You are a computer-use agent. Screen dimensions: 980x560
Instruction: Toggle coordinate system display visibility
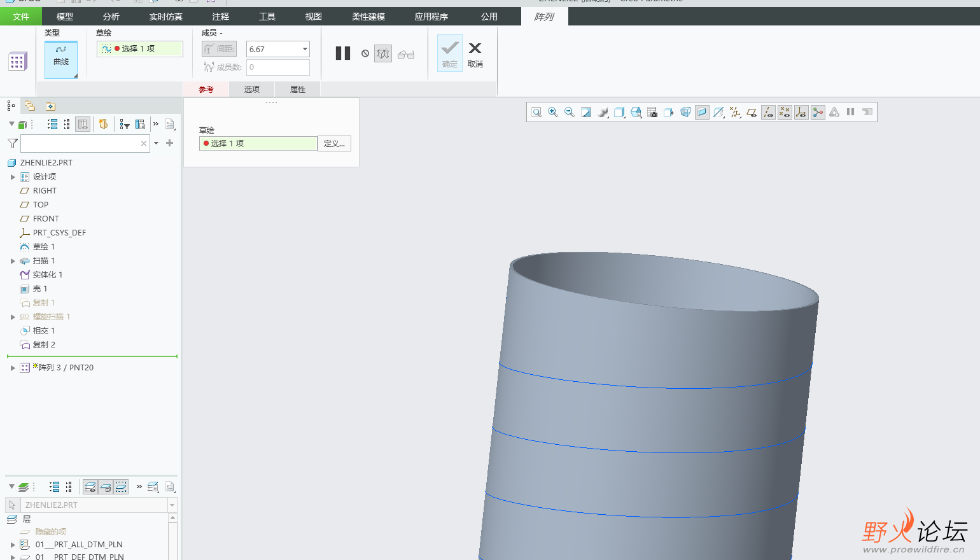pyautogui.click(x=801, y=112)
